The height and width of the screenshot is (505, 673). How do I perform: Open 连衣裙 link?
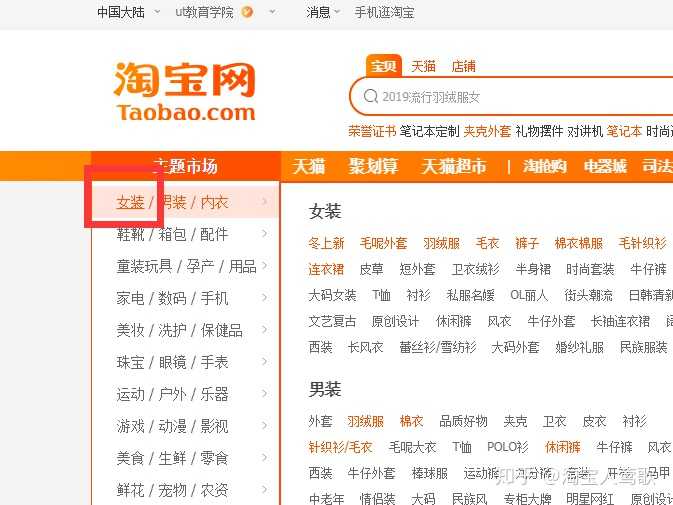(x=326, y=269)
